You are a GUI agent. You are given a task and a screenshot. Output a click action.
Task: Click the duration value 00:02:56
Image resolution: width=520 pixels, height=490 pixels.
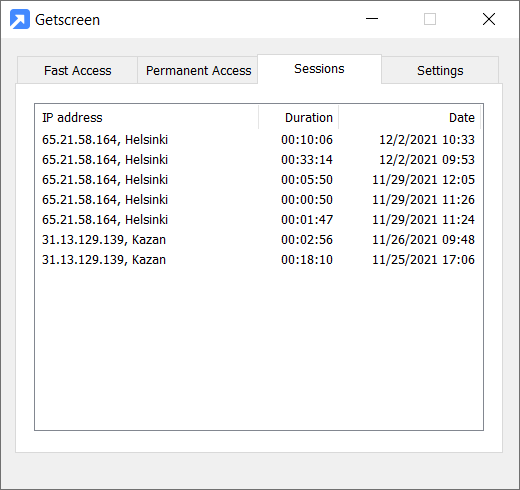pyautogui.click(x=307, y=240)
